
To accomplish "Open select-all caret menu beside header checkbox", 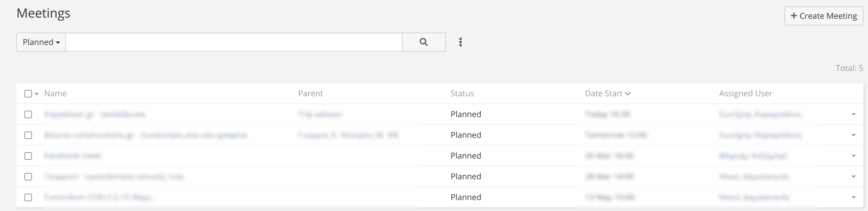I will pos(36,94).
